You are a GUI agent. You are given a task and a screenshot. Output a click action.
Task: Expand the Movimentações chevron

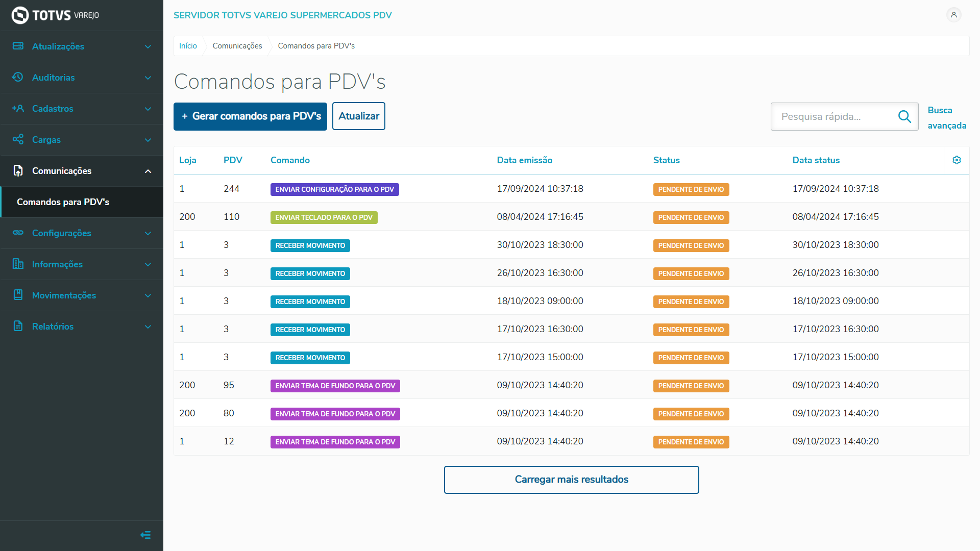148,295
